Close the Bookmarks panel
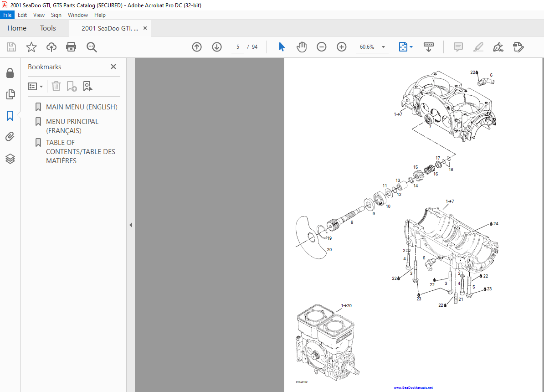This screenshot has width=544, height=392. [113, 67]
